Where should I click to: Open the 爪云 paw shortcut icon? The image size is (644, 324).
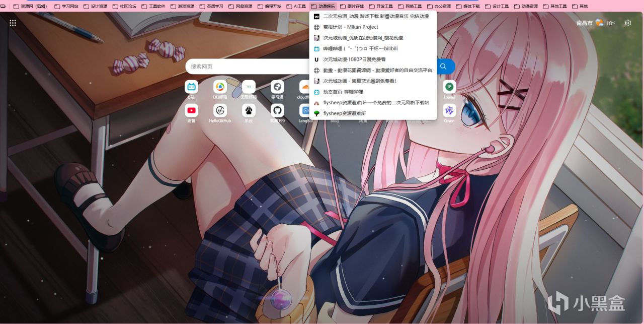[249, 110]
